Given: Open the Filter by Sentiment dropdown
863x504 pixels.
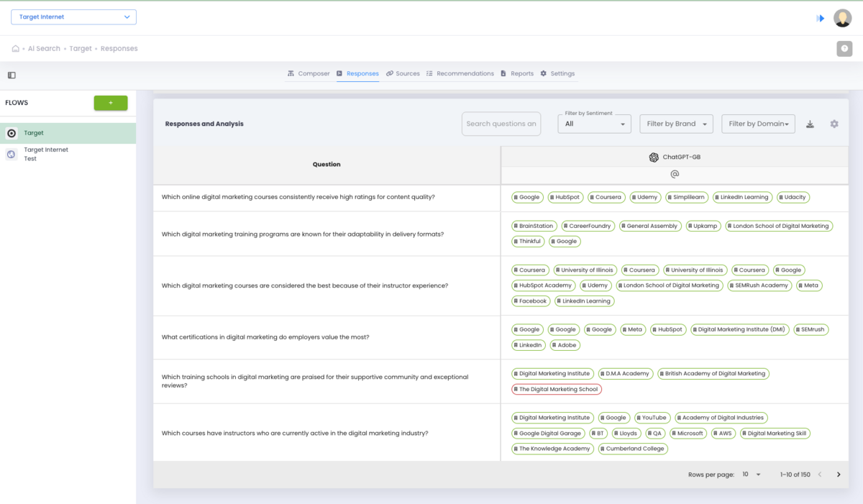Looking at the screenshot, I should click(595, 124).
